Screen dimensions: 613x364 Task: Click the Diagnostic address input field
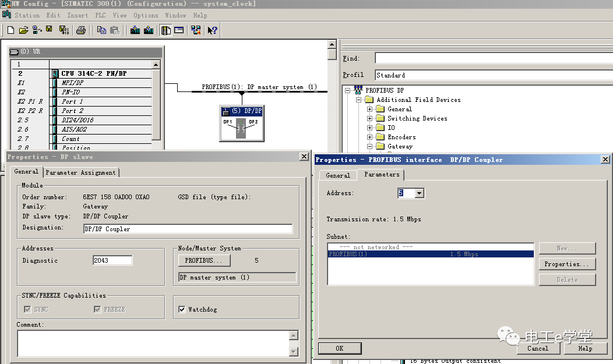coord(112,260)
